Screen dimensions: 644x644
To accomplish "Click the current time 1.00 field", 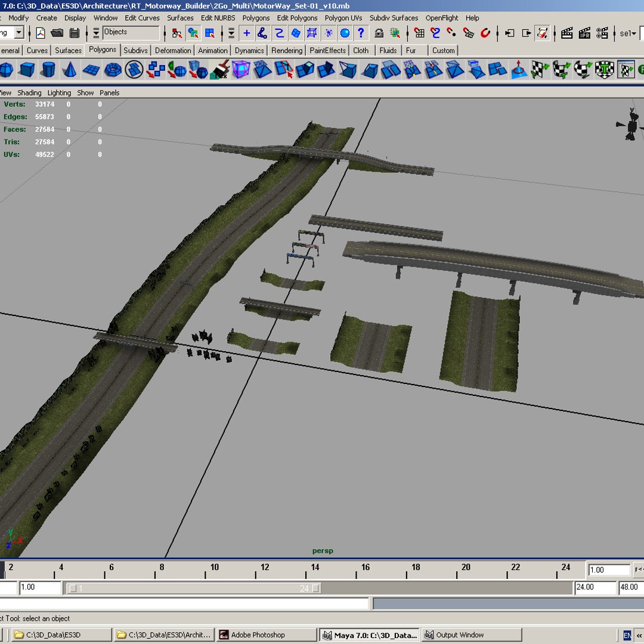I will [x=609, y=569].
